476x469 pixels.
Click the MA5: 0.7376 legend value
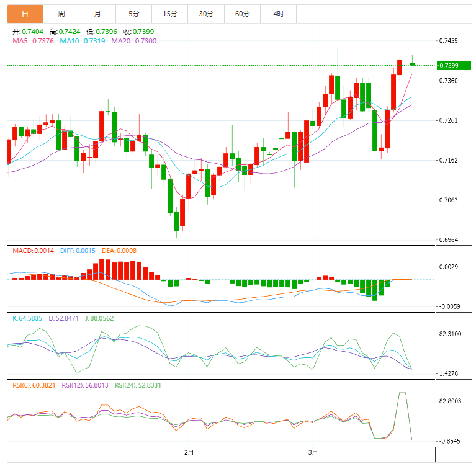33,41
